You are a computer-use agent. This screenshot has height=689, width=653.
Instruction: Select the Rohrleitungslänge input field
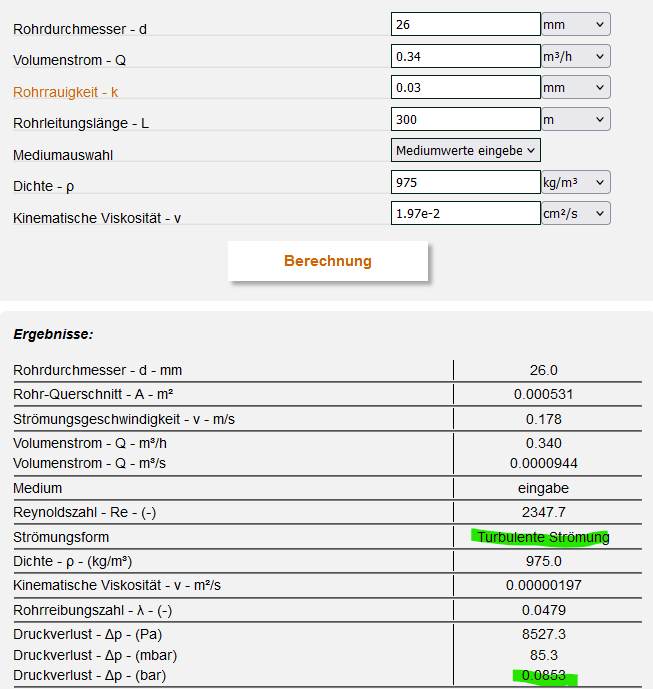point(465,119)
